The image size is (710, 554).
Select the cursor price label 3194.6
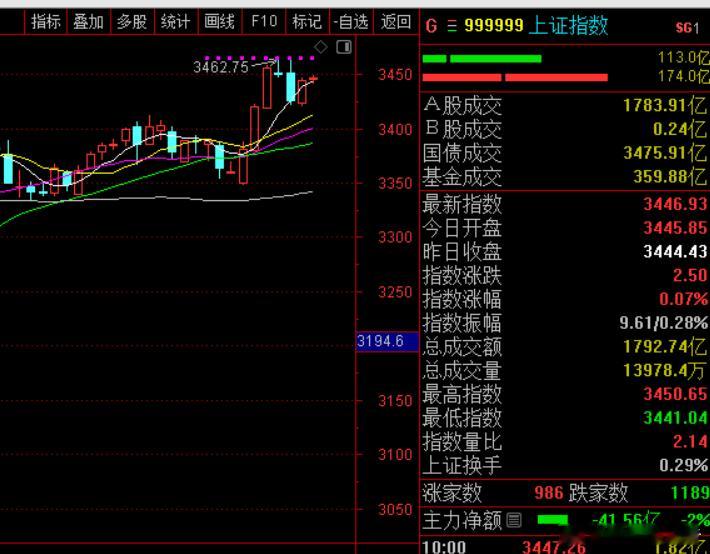(387, 341)
